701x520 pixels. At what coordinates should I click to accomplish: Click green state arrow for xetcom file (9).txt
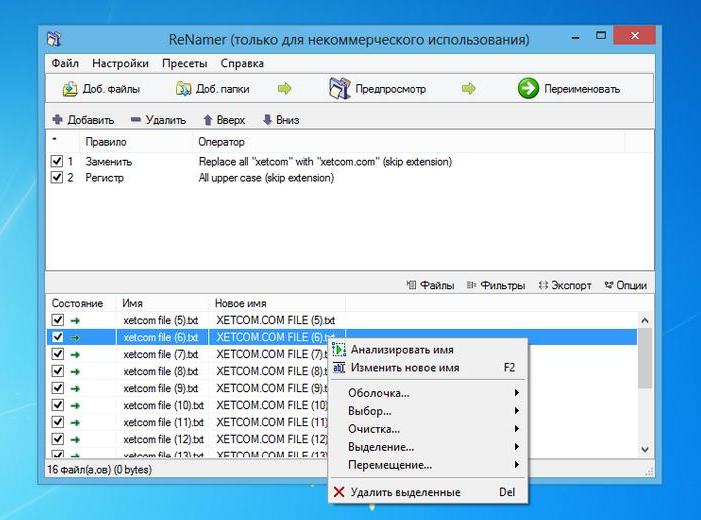pyautogui.click(x=75, y=388)
